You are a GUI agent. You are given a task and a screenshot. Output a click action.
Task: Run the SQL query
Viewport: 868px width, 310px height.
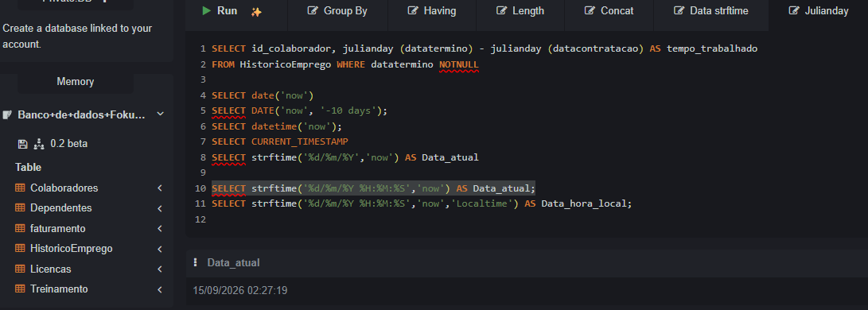(220, 11)
